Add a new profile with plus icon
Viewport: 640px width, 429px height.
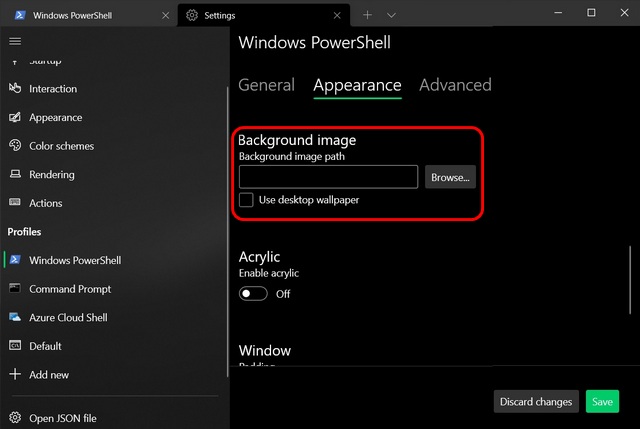pos(15,374)
